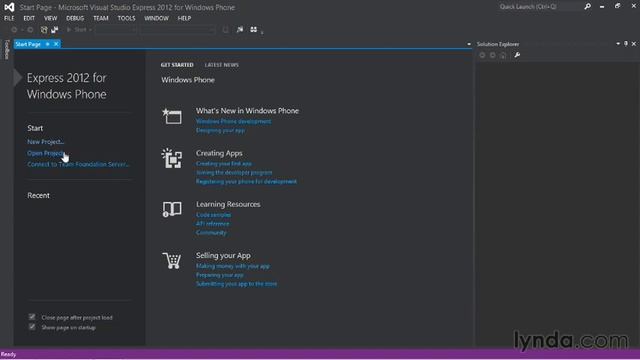Image resolution: width=640 pixels, height=360 pixels.
Task: Click the New Project toolbar icon
Action: 44,30
